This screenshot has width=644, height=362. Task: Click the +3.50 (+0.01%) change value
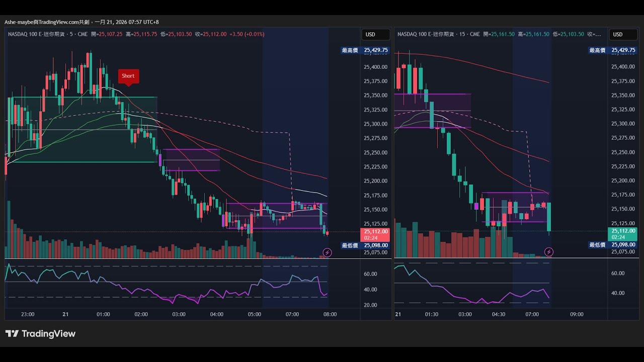(x=247, y=34)
